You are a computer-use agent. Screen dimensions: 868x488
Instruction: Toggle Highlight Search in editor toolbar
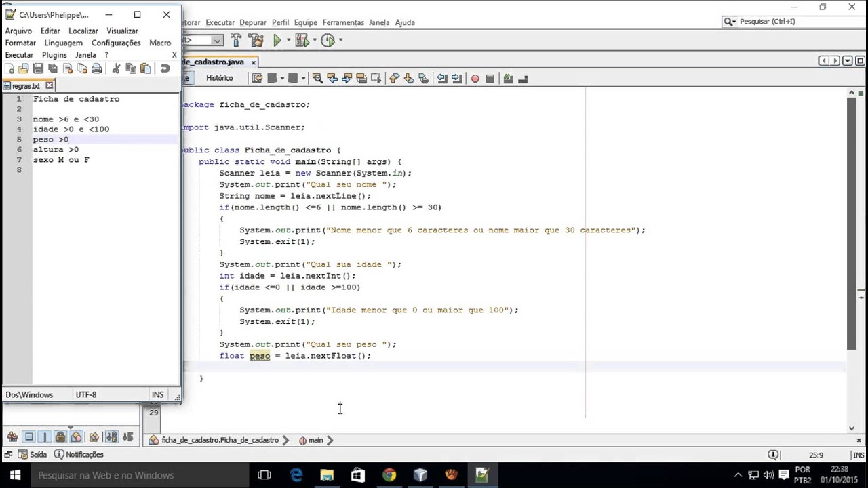click(x=361, y=79)
